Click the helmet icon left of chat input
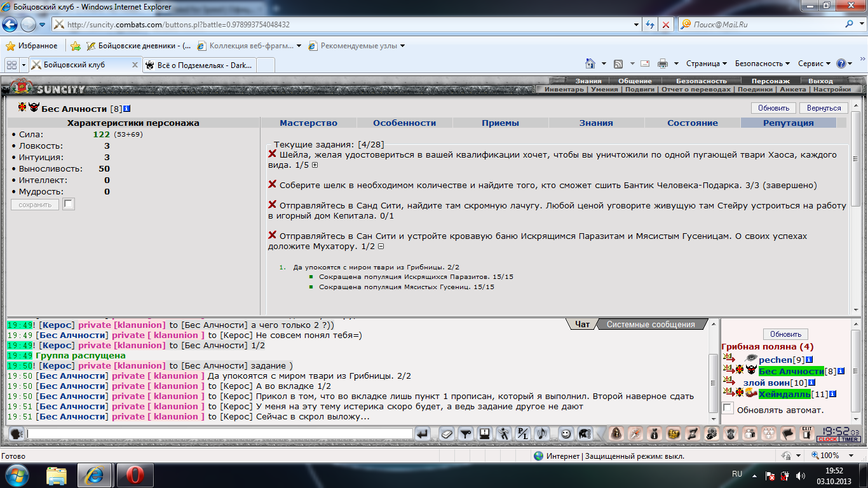Screen dimensions: 868x488 tap(15, 434)
